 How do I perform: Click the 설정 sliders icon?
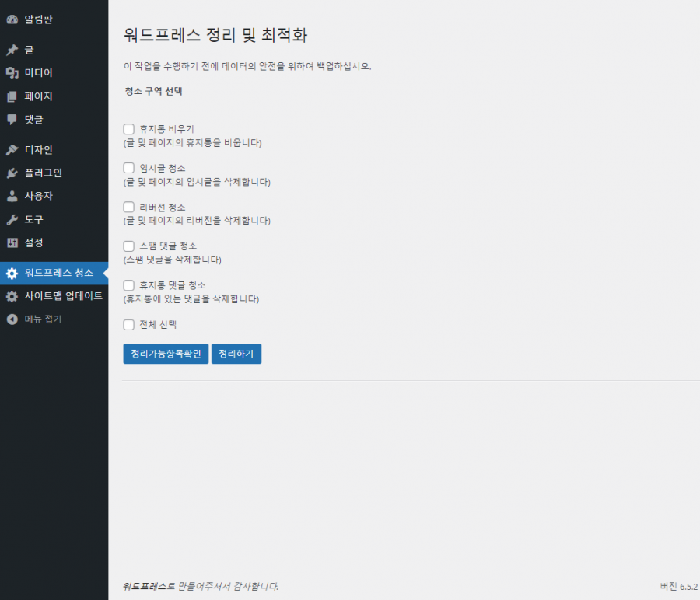coord(12,242)
